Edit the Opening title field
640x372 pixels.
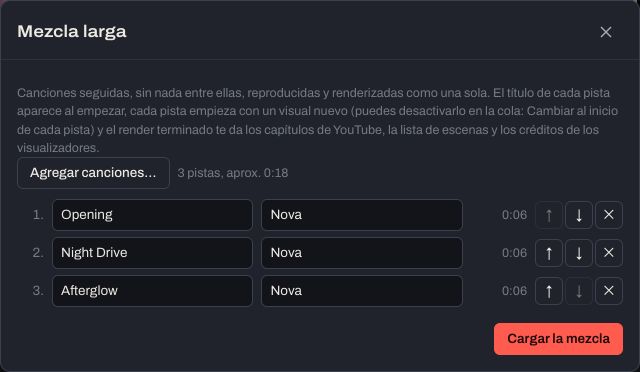pyautogui.click(x=152, y=215)
